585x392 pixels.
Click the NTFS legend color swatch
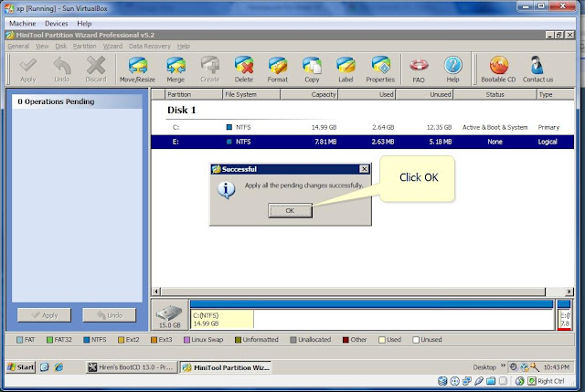86,340
